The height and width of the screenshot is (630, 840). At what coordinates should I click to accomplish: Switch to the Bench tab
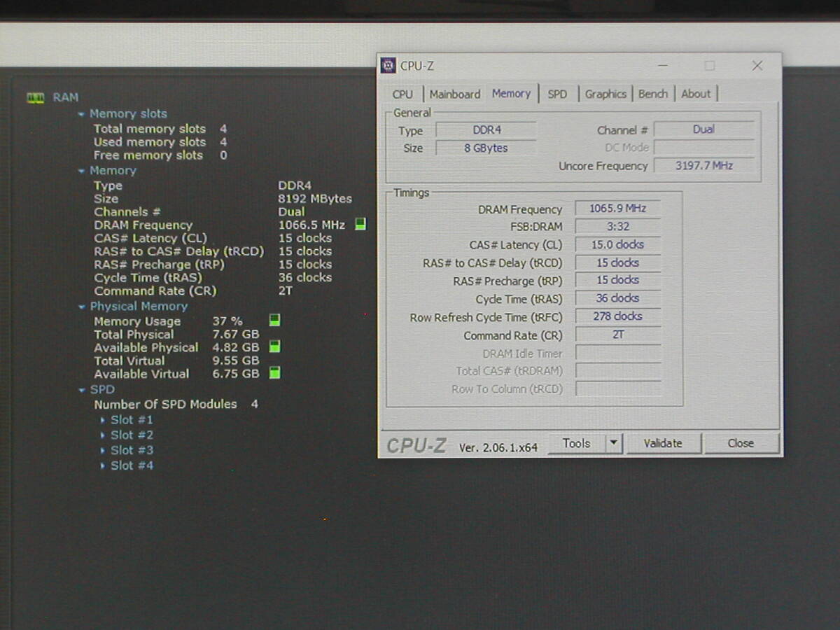coord(653,94)
